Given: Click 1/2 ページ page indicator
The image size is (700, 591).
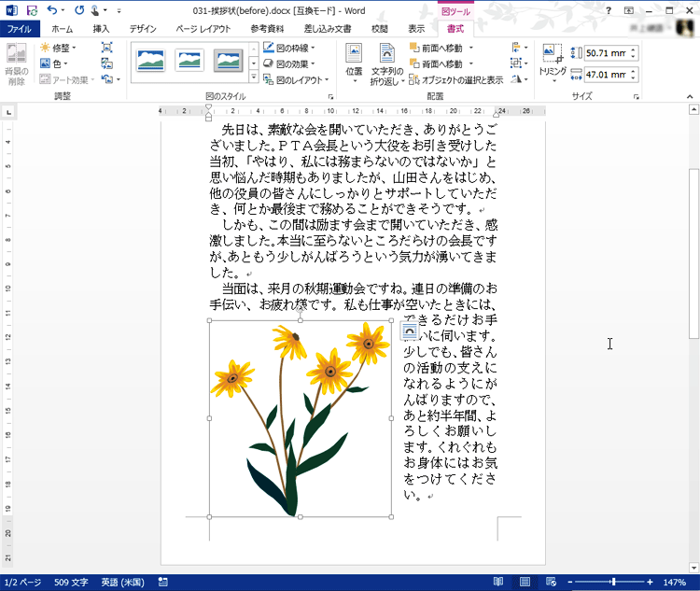Looking at the screenshot, I should click(x=22, y=582).
